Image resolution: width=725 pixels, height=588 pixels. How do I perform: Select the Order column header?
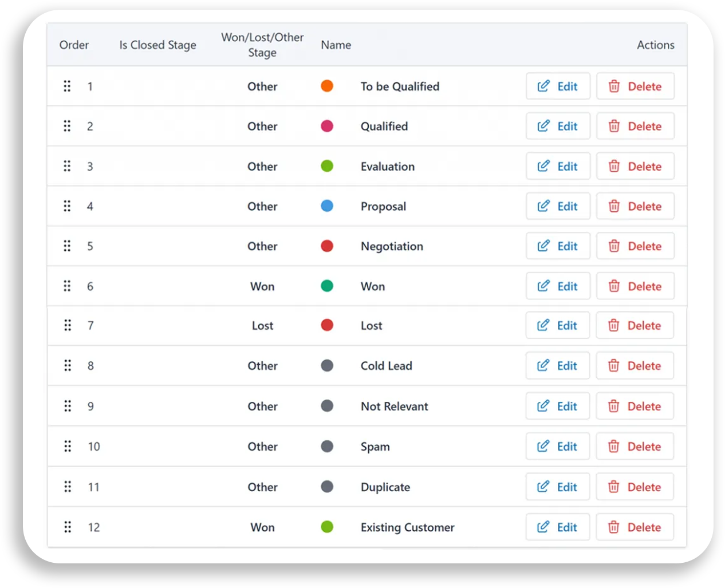click(x=74, y=45)
